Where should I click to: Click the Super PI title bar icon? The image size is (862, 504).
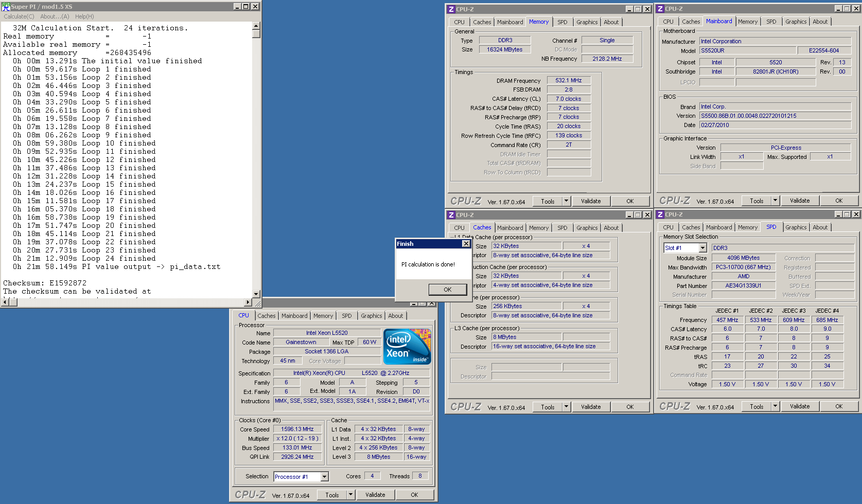click(6, 7)
